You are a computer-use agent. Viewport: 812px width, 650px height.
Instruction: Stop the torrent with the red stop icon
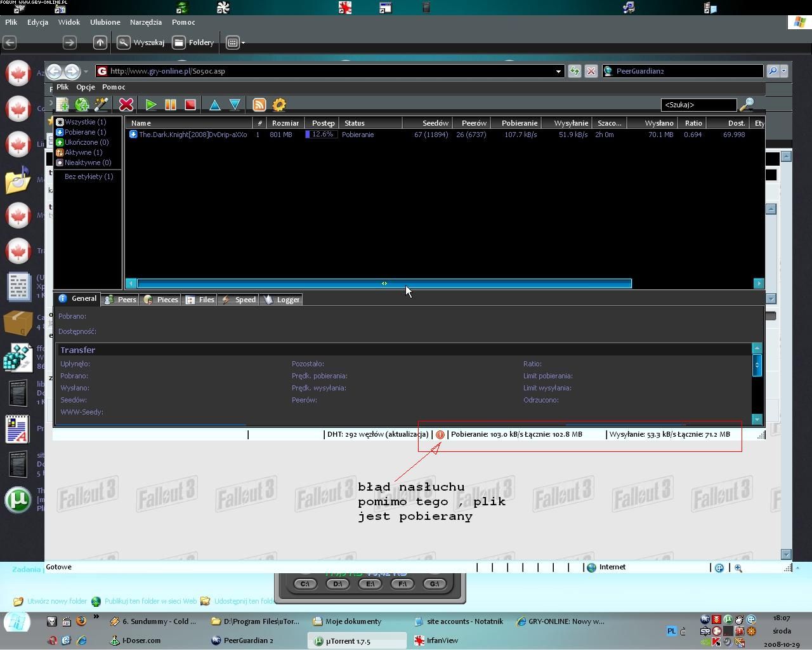[x=190, y=105]
